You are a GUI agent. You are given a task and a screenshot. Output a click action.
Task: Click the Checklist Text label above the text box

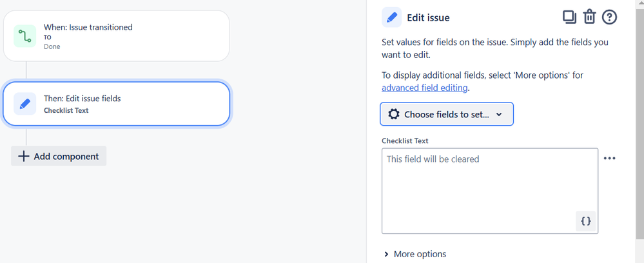coord(405,141)
